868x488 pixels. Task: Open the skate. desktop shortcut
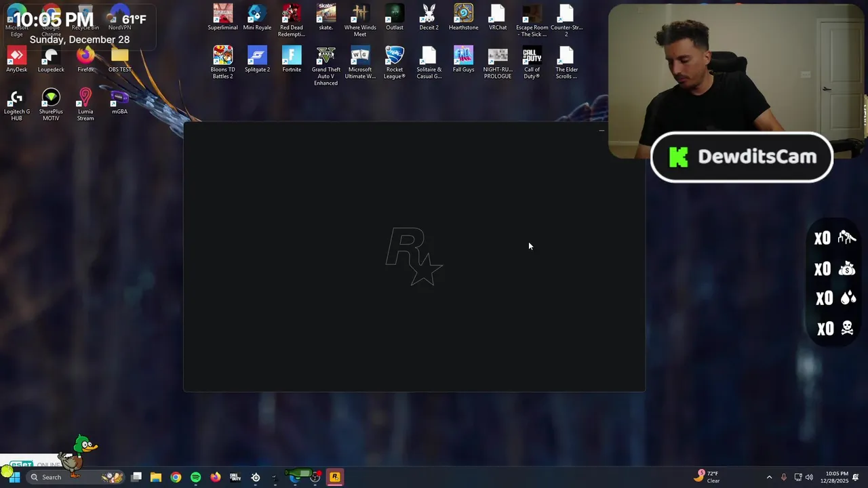click(x=326, y=18)
